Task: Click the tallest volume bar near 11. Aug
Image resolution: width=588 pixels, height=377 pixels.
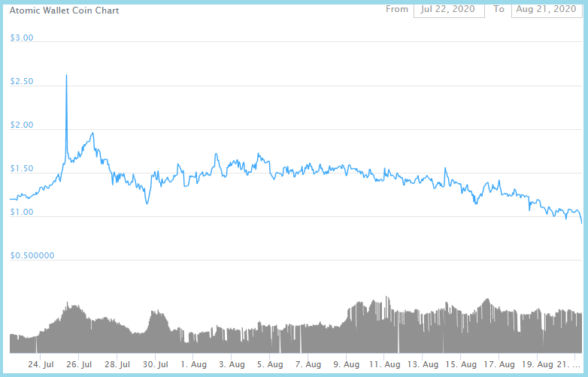Action: point(386,324)
